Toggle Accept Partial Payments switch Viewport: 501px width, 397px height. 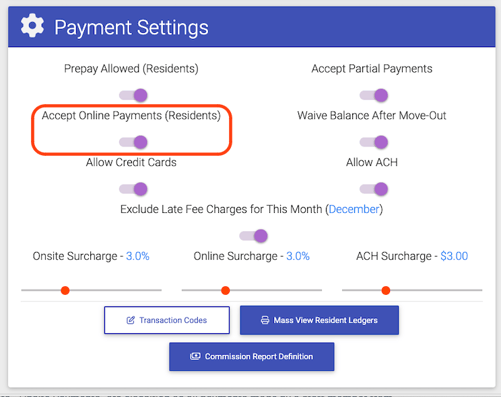point(374,95)
